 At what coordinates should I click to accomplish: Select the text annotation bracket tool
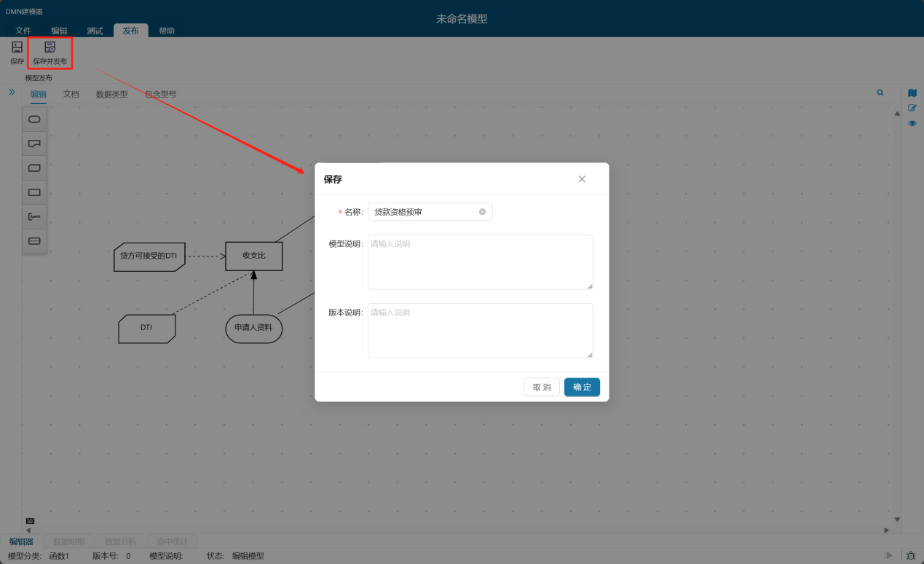coord(34,216)
